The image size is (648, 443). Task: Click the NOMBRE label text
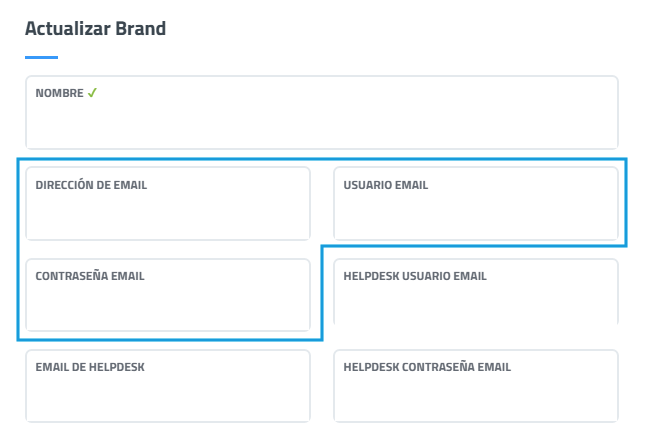point(59,93)
